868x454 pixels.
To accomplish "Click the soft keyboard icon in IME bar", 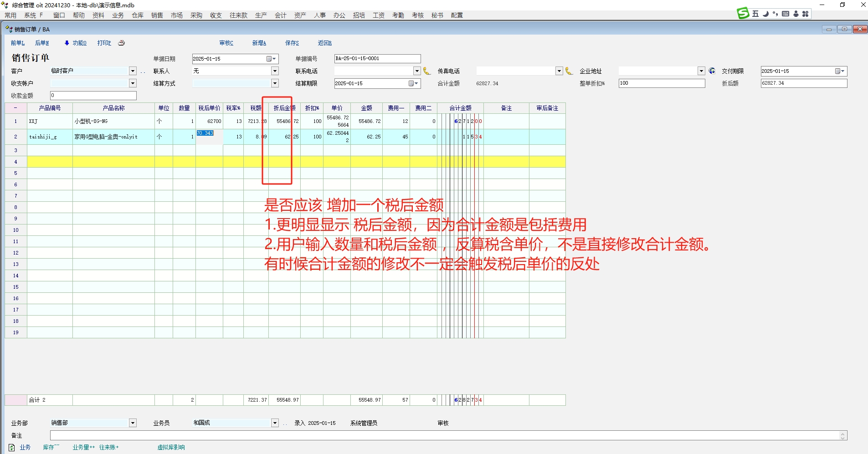I will pos(786,14).
